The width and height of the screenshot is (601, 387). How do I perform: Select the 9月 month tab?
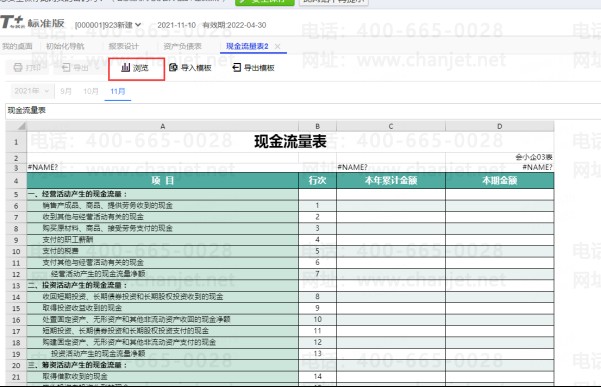click(66, 91)
